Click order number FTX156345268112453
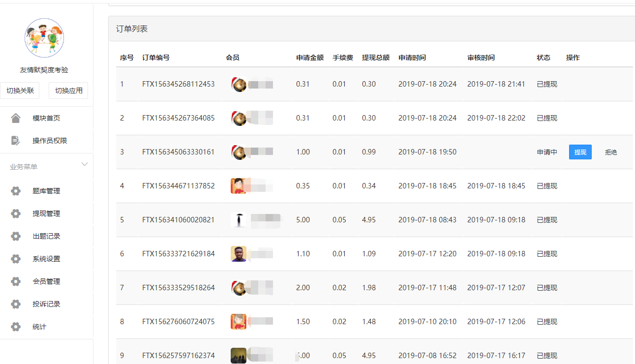This screenshot has height=364, width=635. [179, 84]
